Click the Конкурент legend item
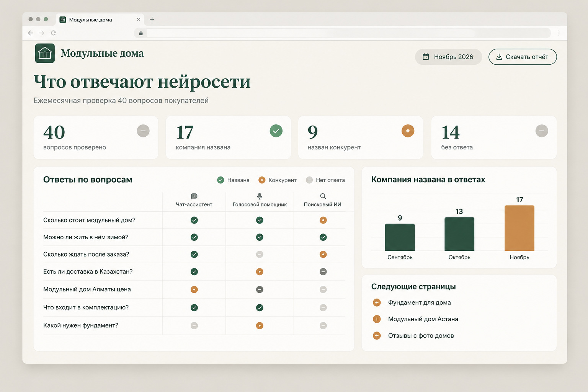The height and width of the screenshot is (392, 588). click(278, 180)
